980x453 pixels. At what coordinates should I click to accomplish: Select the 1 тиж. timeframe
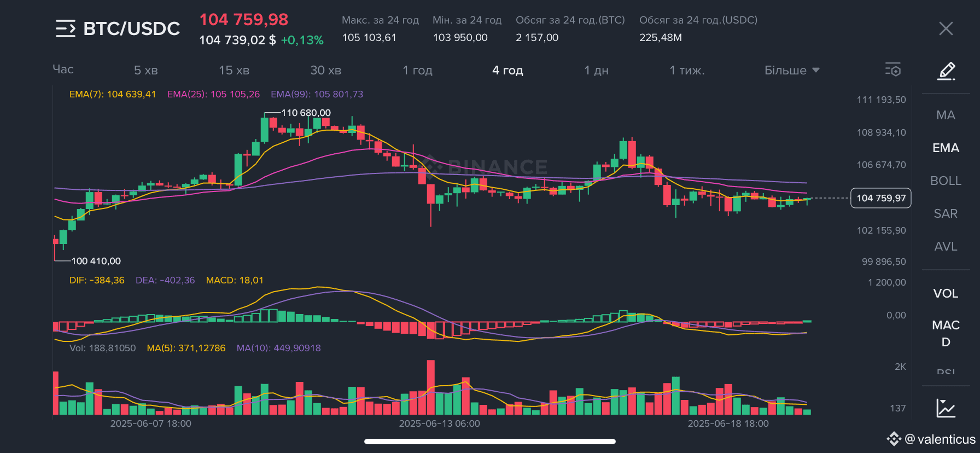click(x=687, y=70)
